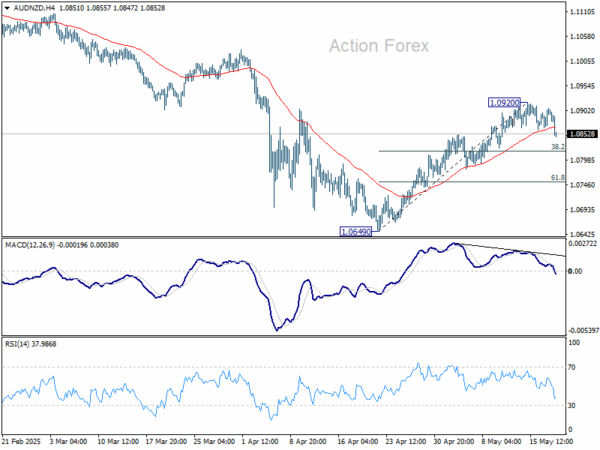This screenshot has width=600, height=450.
Task: Select the 1.09200 high price label
Action: click(504, 103)
